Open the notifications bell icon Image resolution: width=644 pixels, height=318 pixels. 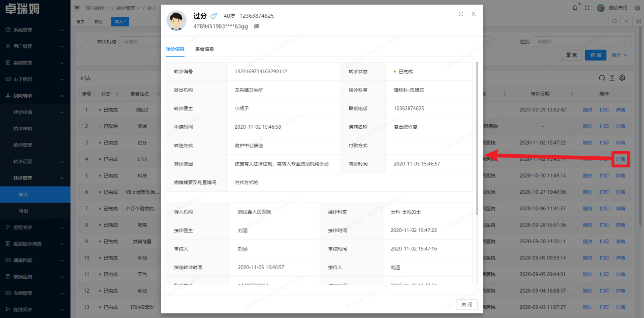tap(574, 8)
